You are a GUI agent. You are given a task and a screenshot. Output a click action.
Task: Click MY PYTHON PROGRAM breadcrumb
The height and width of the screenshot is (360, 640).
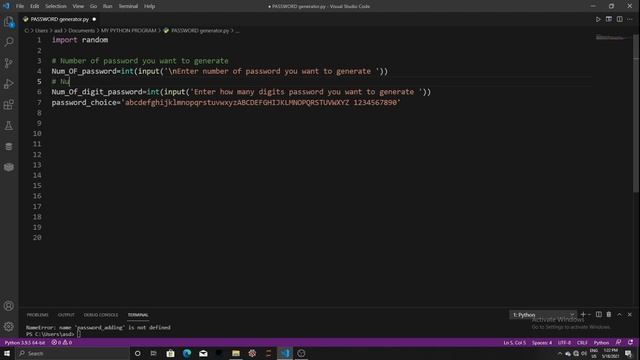pos(129,31)
